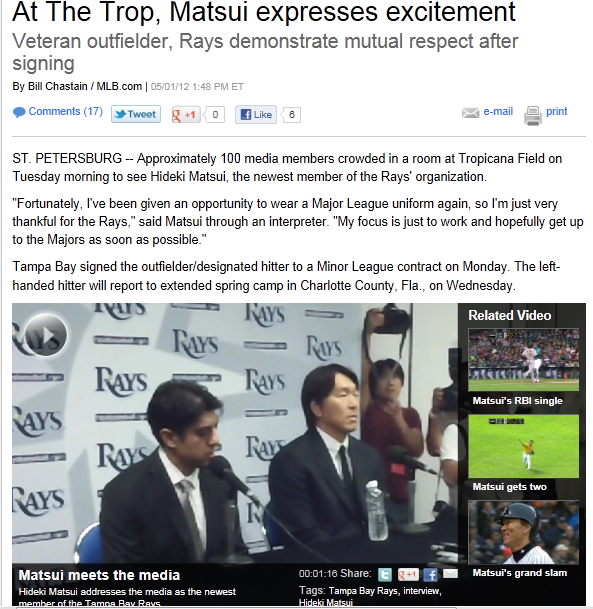
Task: Click the Tampa Bay Rays tag
Action: pos(363,591)
